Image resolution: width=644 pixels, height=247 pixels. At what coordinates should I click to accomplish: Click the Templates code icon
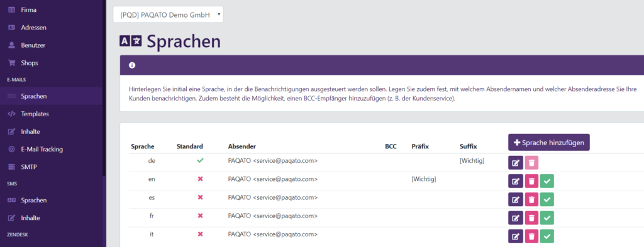[11, 114]
